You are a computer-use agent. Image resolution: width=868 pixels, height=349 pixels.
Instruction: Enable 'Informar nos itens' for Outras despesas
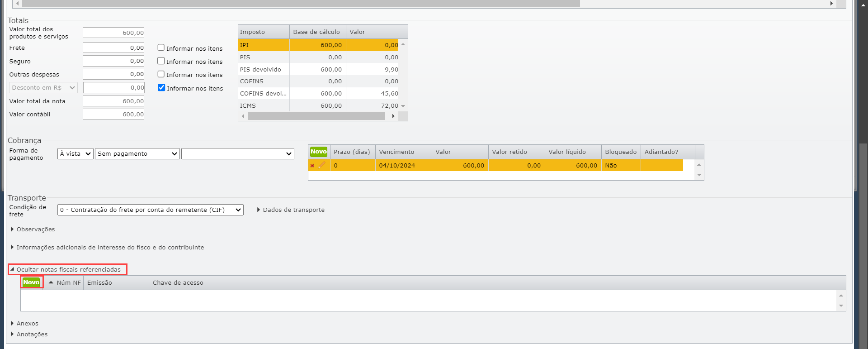[x=161, y=74]
